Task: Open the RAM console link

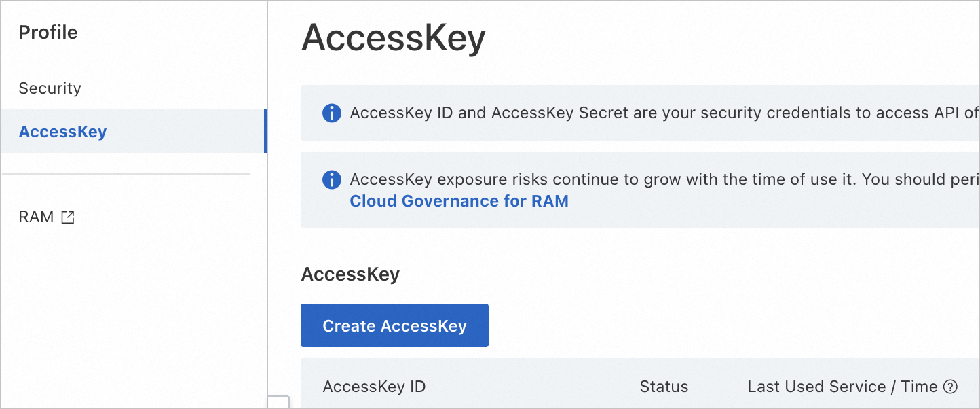Action: pos(36,217)
